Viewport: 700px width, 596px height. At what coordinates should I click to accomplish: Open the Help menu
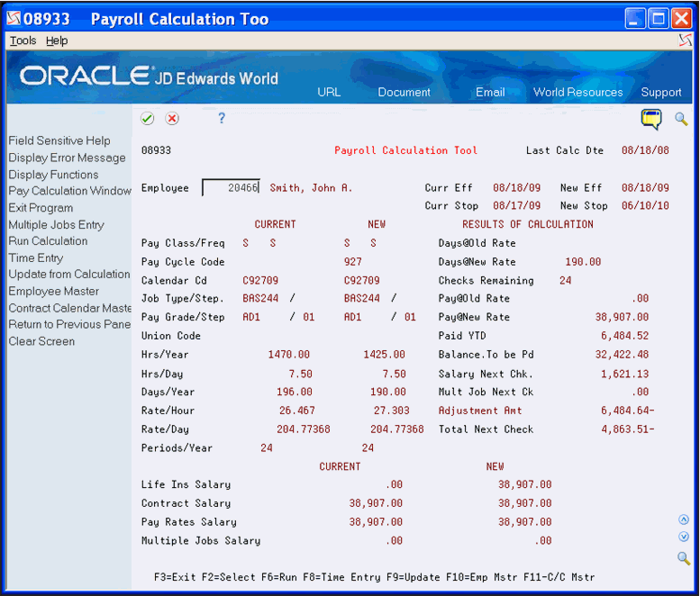pyautogui.click(x=57, y=41)
